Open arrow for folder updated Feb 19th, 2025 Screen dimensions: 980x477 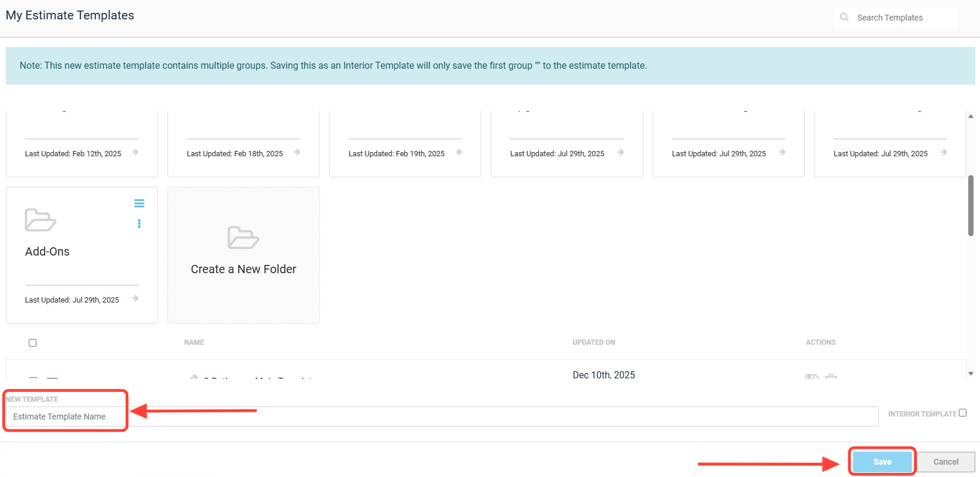(x=459, y=152)
